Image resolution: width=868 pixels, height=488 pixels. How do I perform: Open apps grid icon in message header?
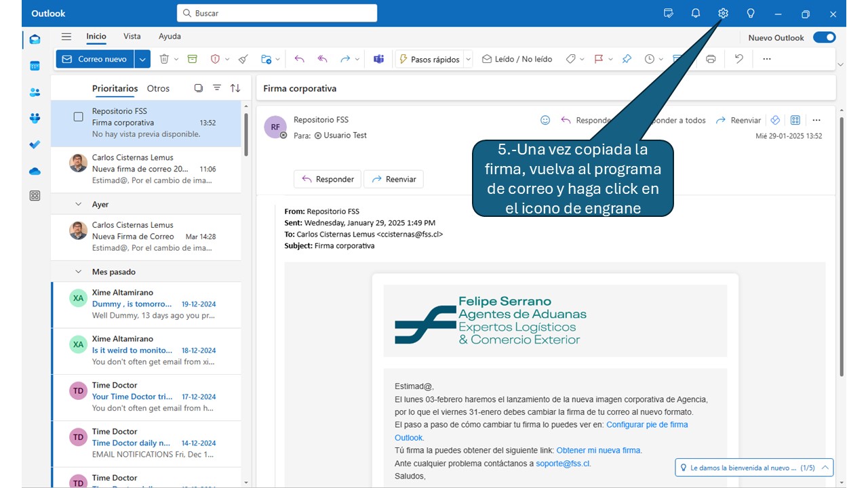(x=795, y=120)
